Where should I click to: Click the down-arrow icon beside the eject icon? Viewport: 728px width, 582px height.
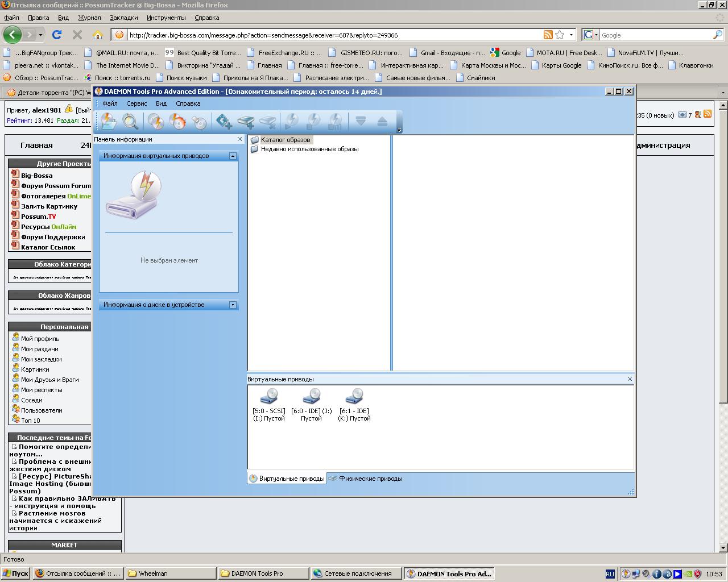tap(360, 121)
